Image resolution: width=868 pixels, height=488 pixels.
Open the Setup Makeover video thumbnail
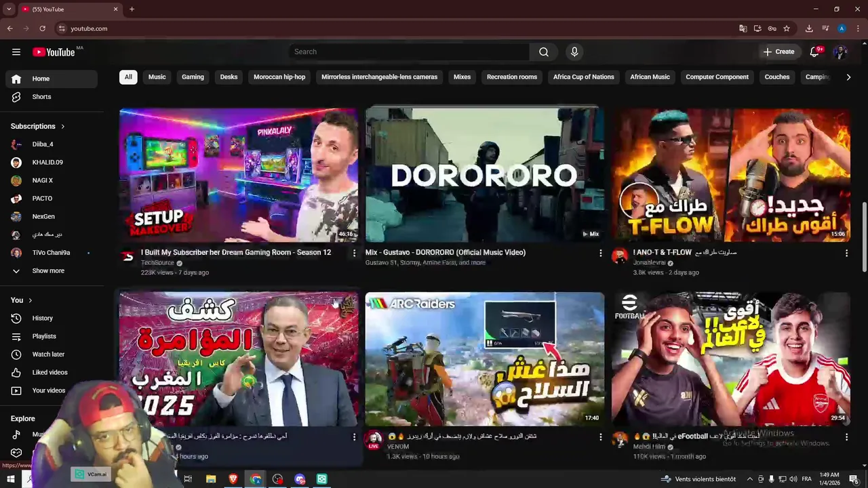[x=239, y=176]
